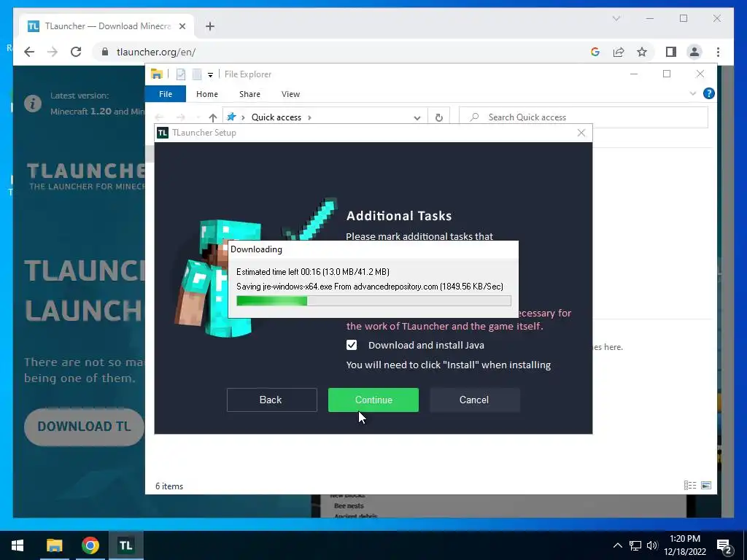Screen dimensions: 747x560
Task: Click Quick access in the address path
Action: 276,117
